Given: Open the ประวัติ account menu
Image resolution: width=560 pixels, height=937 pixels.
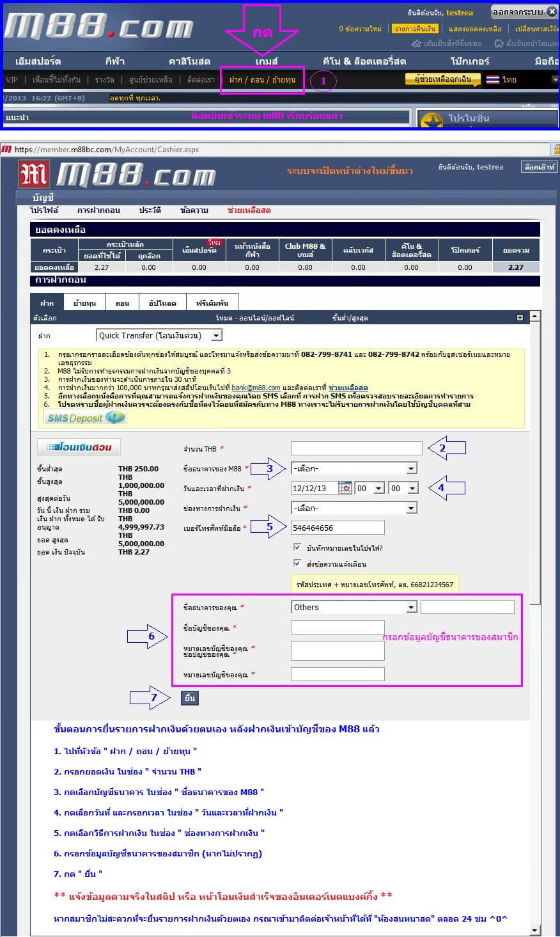Looking at the screenshot, I should [150, 210].
